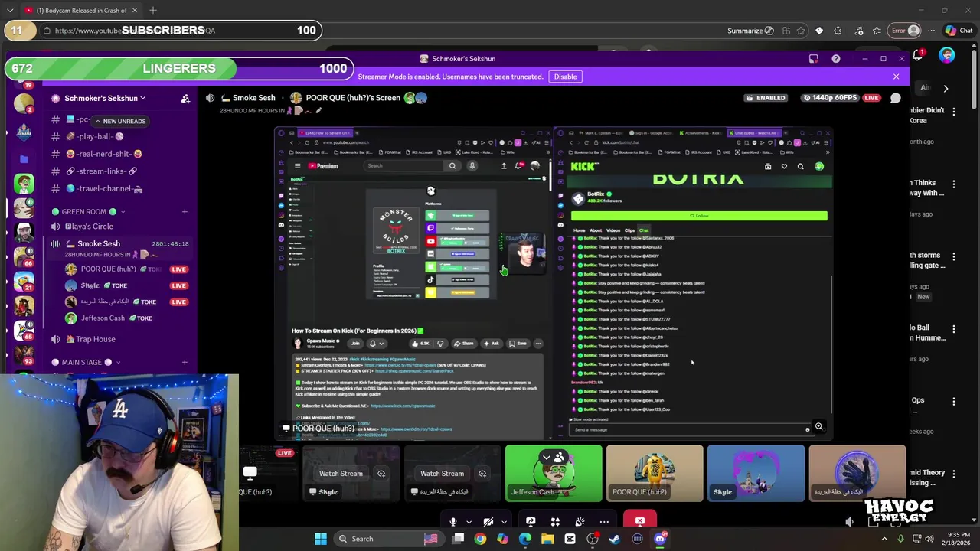
Task: Open Windows Start menu
Action: pyautogui.click(x=321, y=539)
